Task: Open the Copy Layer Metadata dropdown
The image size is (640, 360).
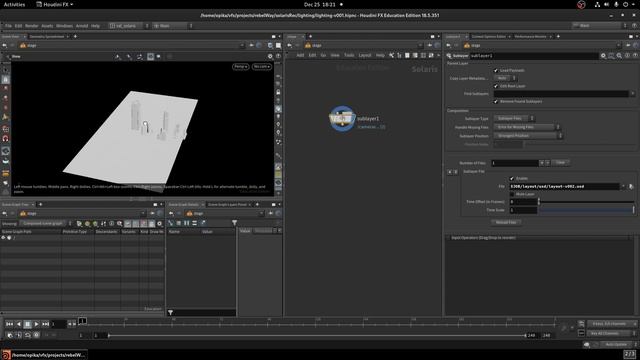Action: (x=505, y=78)
